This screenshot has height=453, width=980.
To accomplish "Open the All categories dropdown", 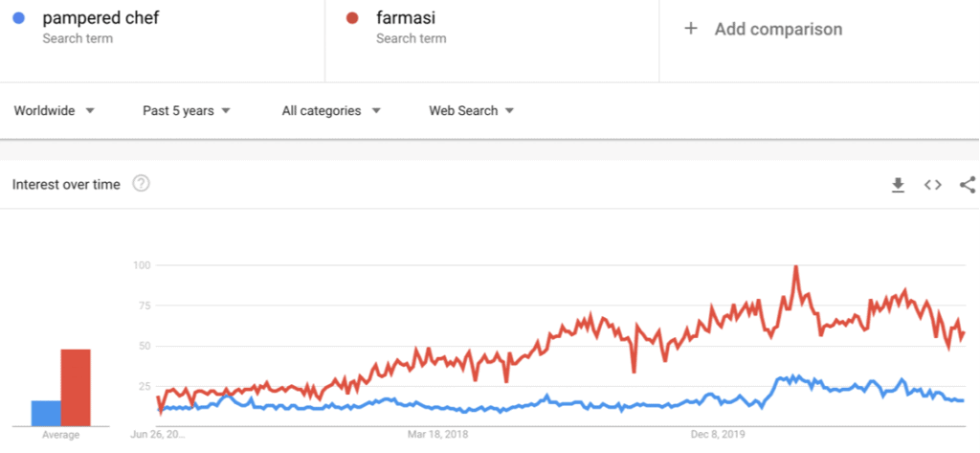I will pyautogui.click(x=331, y=111).
